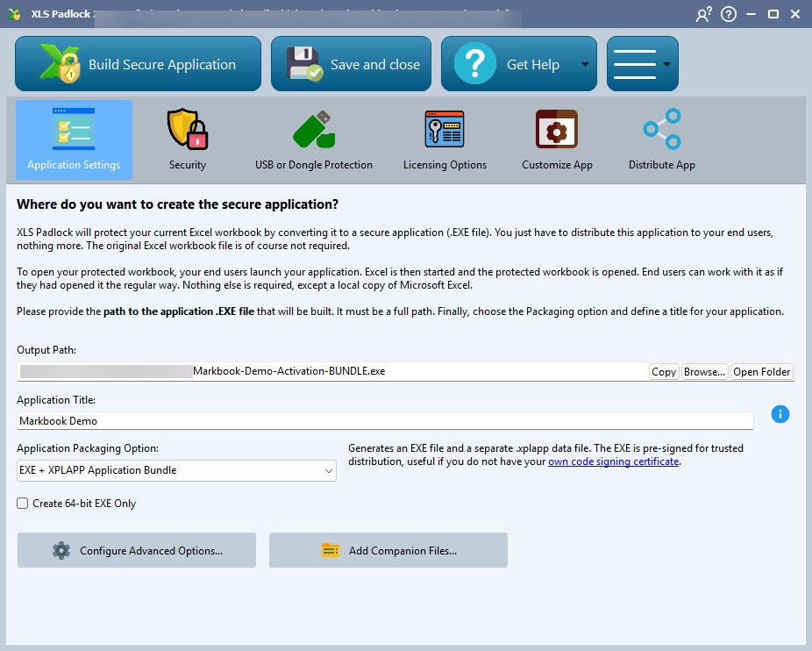Screen dimensions: 812x651
Task: Go to Licensing Options tab
Action: (x=445, y=140)
